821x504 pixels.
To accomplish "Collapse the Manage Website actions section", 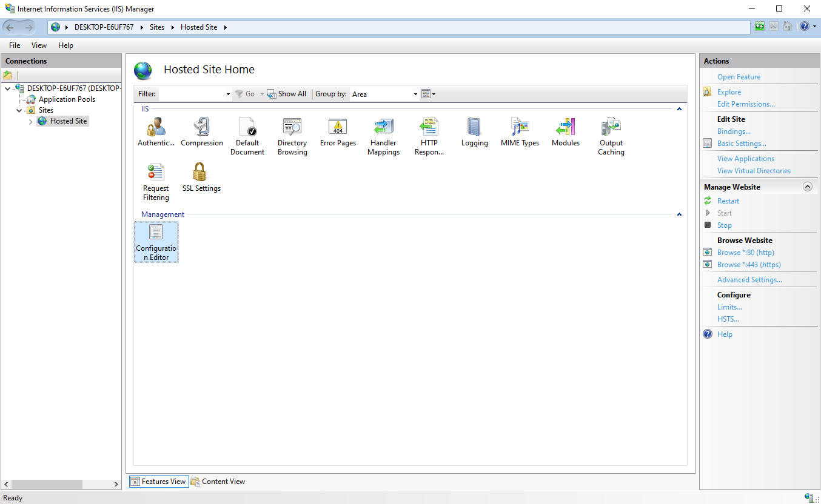I will (808, 186).
